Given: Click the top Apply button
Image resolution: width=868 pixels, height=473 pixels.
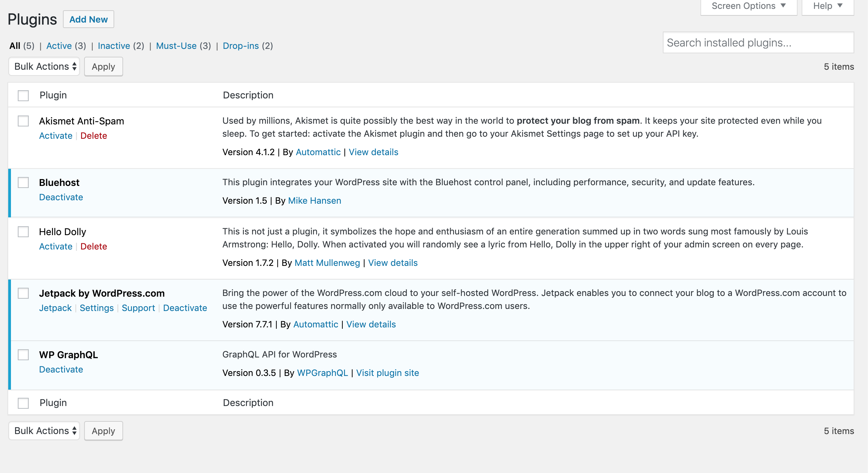Looking at the screenshot, I should (x=103, y=67).
